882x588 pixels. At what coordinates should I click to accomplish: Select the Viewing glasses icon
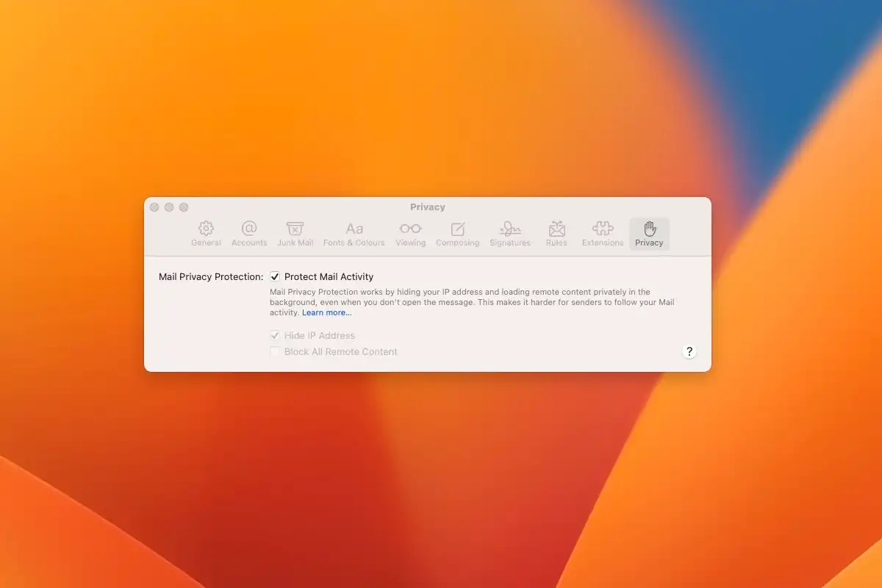(x=410, y=229)
